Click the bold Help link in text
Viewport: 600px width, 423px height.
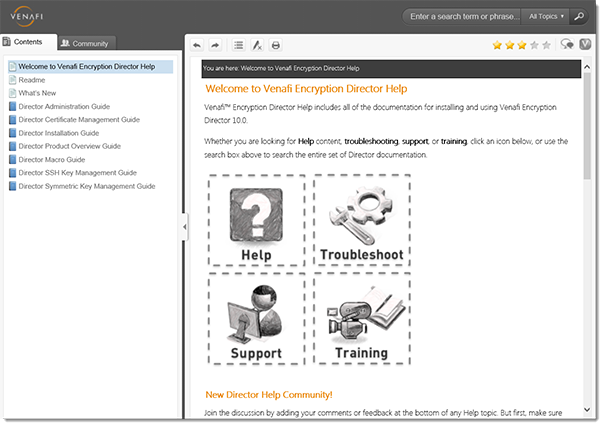coord(306,141)
